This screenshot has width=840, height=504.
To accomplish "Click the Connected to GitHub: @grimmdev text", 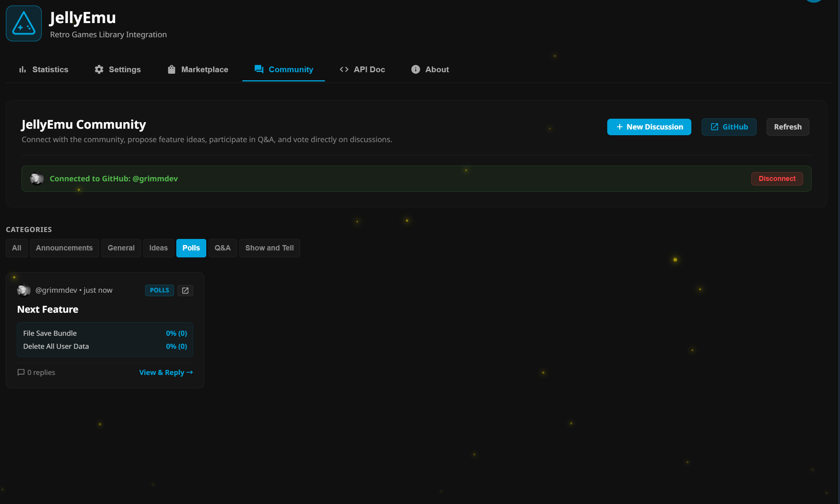I will click(x=114, y=179).
